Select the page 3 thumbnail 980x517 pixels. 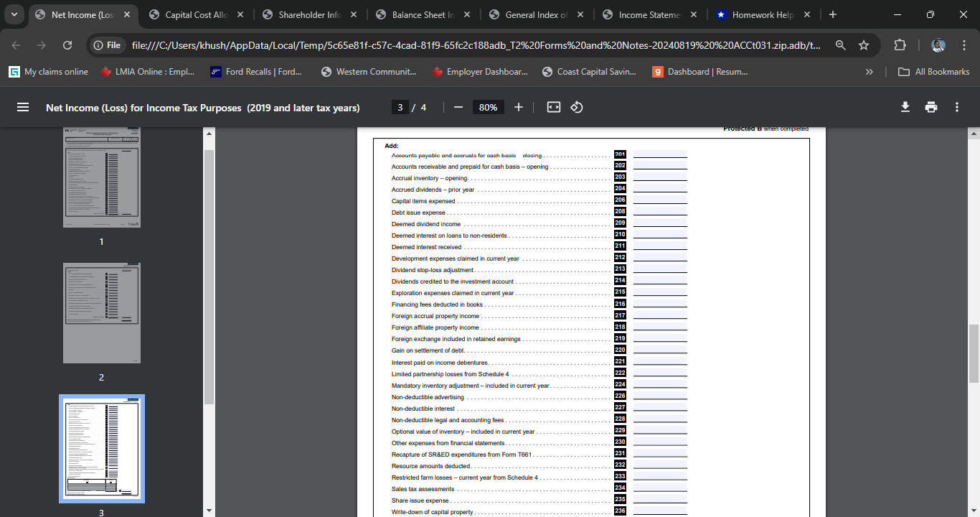[102, 449]
